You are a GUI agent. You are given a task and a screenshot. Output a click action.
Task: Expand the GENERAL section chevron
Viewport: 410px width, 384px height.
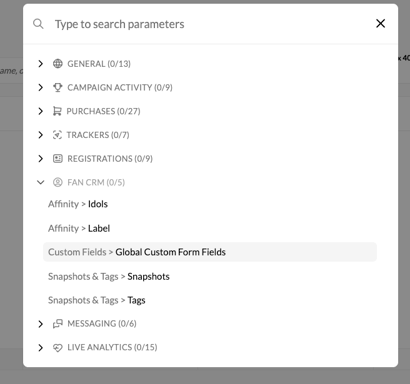(x=41, y=63)
